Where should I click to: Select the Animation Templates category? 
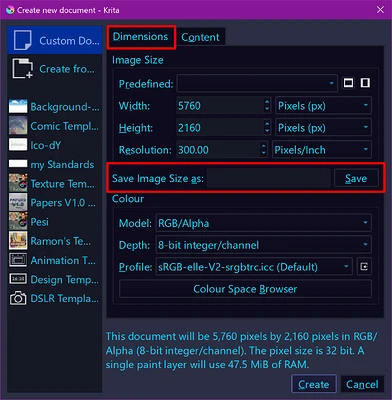pyautogui.click(x=55, y=260)
